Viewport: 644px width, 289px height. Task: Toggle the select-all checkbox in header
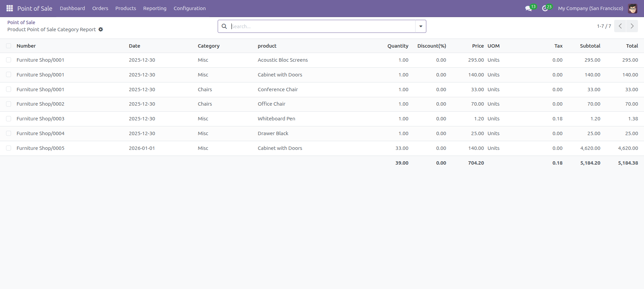(x=9, y=46)
